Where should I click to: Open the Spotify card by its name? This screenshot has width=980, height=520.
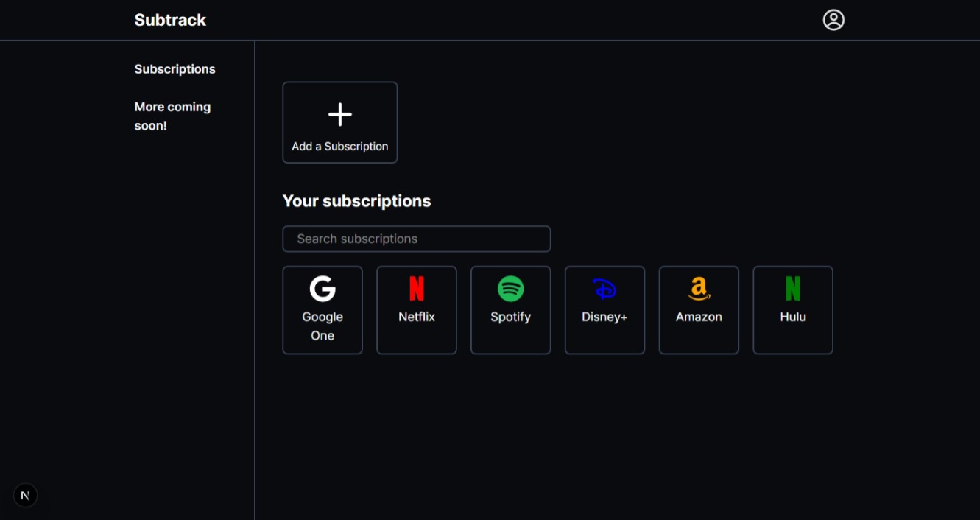(510, 317)
